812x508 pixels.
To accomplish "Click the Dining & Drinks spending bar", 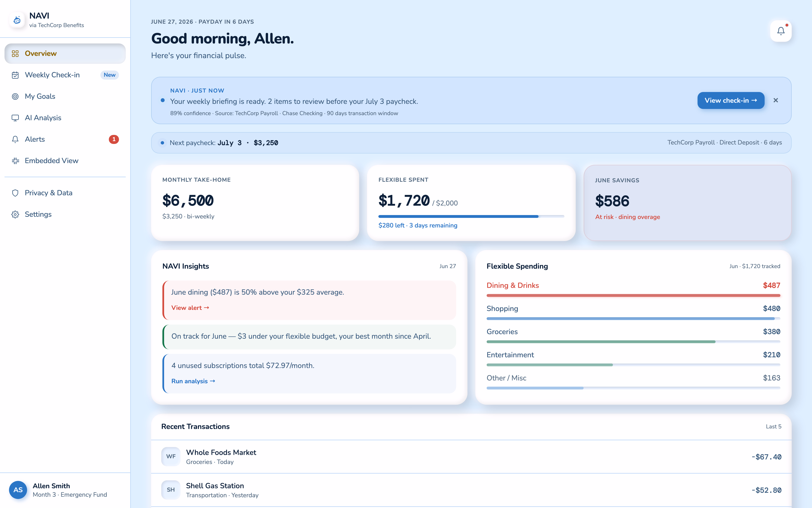I will click(x=633, y=295).
